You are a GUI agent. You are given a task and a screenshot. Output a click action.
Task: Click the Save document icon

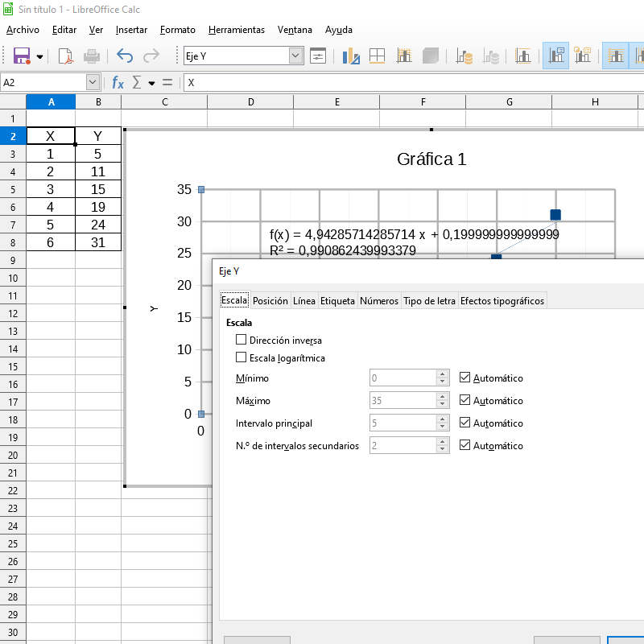(22, 56)
